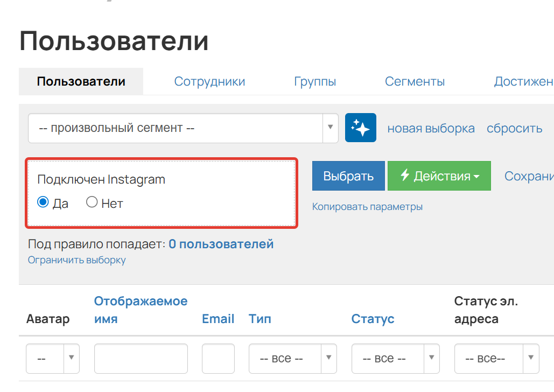Expand the green Действия dropdown button
Screen dimensions: 554x392
(439, 176)
